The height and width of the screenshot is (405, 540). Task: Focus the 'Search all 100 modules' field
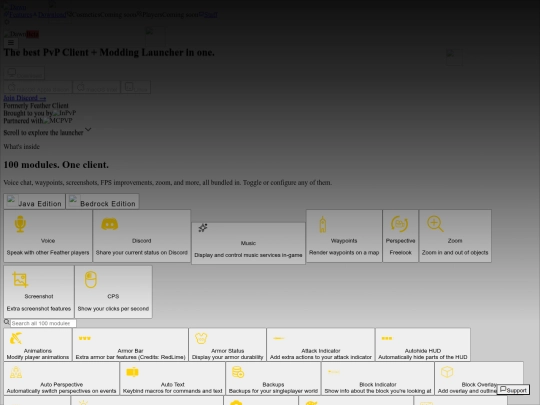pyautogui.click(x=43, y=323)
